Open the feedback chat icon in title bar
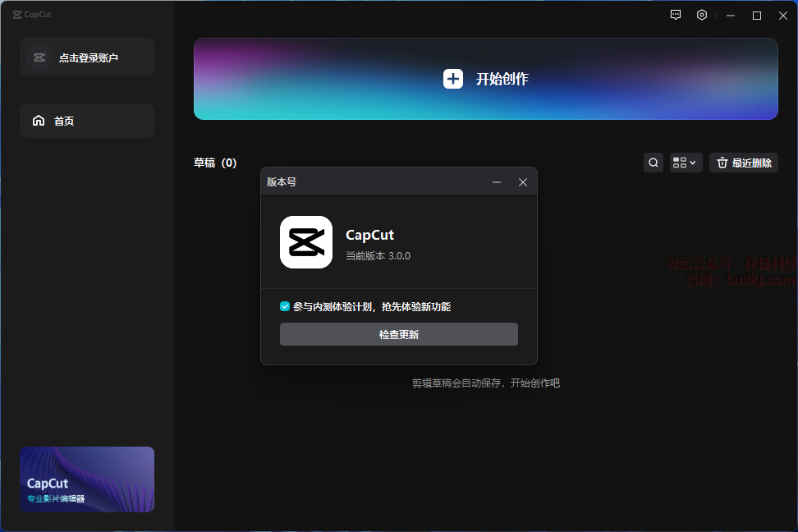The height and width of the screenshot is (532, 798). click(676, 15)
